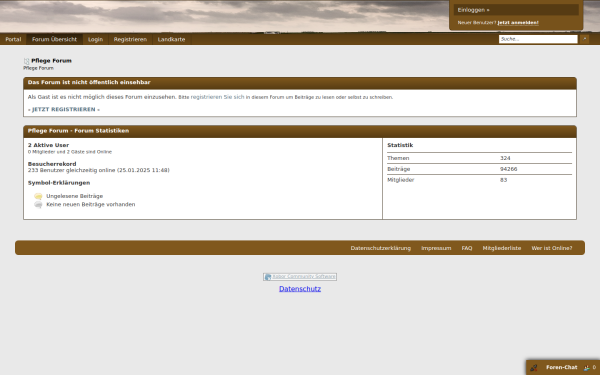Click the Keine neuen Beiträge bubble icon
Screen dimensions: 600x375
38,205
